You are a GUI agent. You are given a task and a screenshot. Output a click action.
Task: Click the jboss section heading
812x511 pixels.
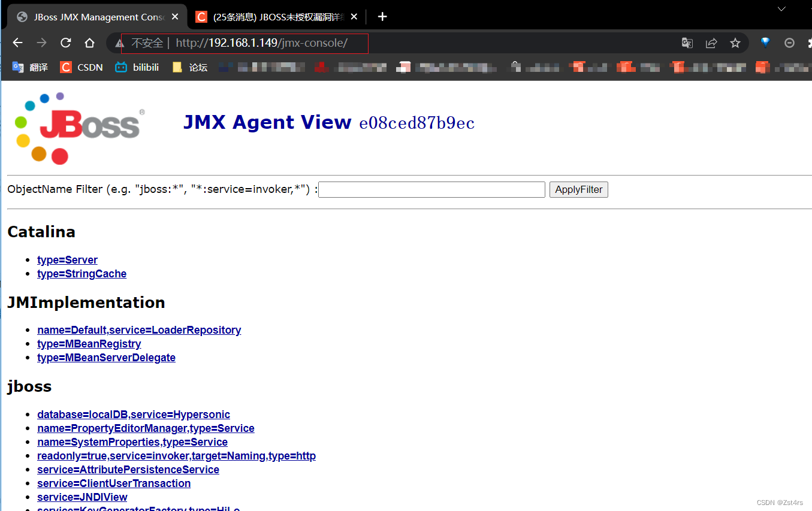coord(29,386)
